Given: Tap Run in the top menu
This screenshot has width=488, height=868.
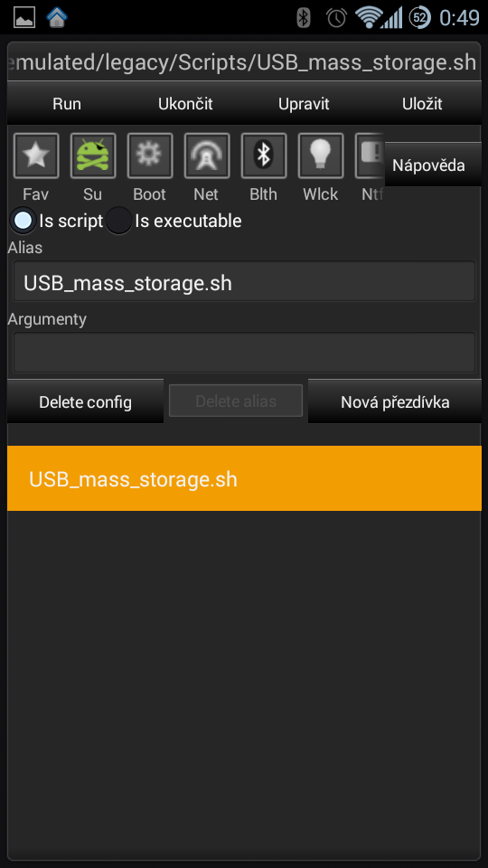Looking at the screenshot, I should point(67,103).
